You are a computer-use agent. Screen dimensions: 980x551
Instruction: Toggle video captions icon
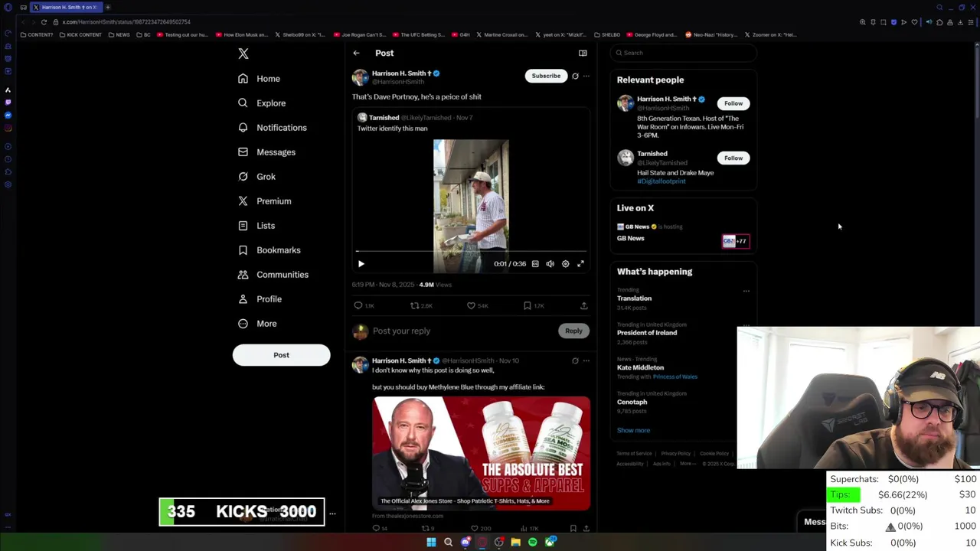535,264
